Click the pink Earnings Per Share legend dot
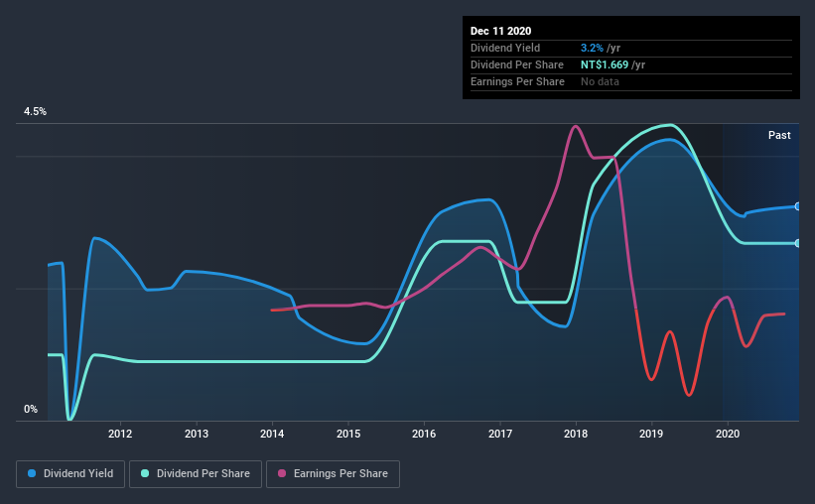The height and width of the screenshot is (504, 815). [282, 473]
